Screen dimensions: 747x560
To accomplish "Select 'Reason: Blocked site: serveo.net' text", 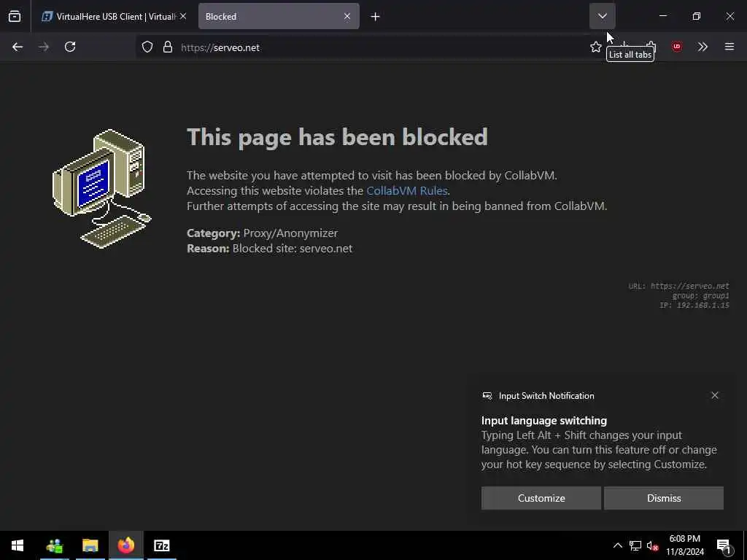I will point(270,248).
